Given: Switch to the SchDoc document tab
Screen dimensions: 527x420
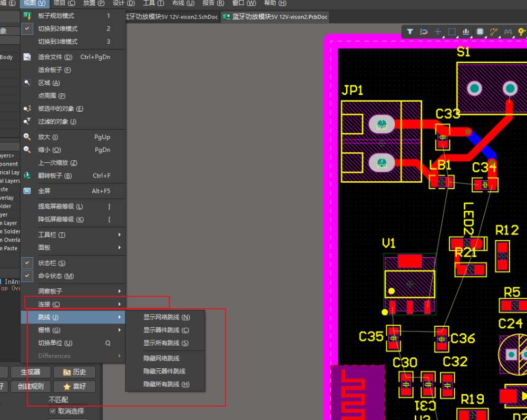Looking at the screenshot, I should (172, 17).
